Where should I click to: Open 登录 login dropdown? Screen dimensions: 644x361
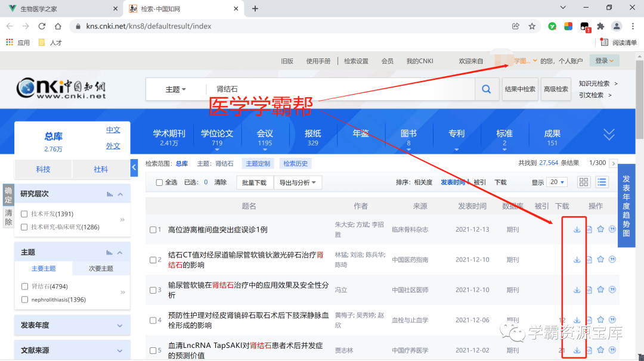click(x=604, y=61)
